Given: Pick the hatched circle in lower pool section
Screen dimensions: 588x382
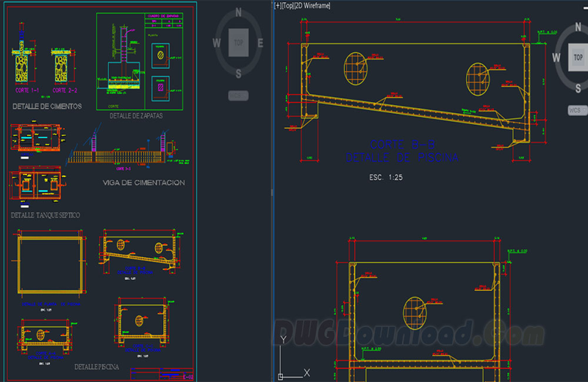Looking at the screenshot, I should point(415,314).
